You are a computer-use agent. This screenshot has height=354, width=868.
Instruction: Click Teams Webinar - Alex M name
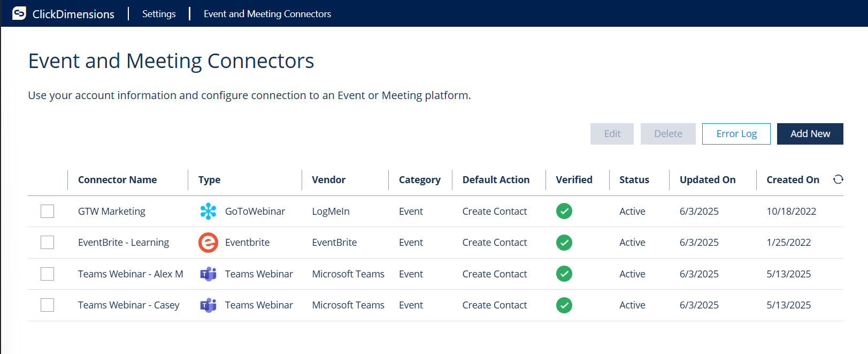point(130,274)
